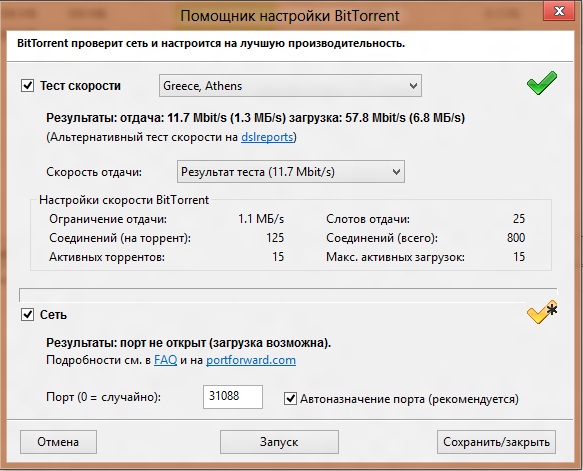Click the window title Помощник настройки BitTorrent
Viewport: 583px width, 471px height.
coord(290,16)
